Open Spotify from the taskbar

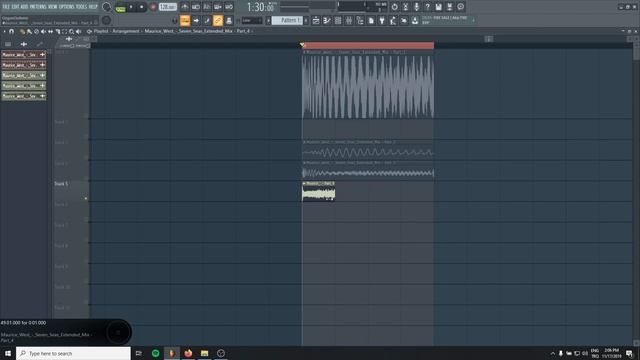(x=156, y=353)
